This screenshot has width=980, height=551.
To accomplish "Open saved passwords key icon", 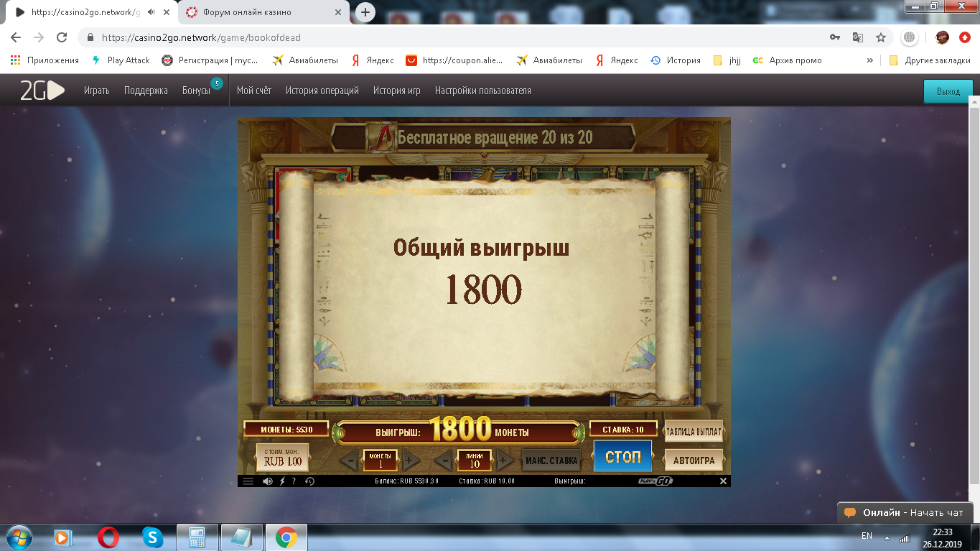I will pos(835,37).
